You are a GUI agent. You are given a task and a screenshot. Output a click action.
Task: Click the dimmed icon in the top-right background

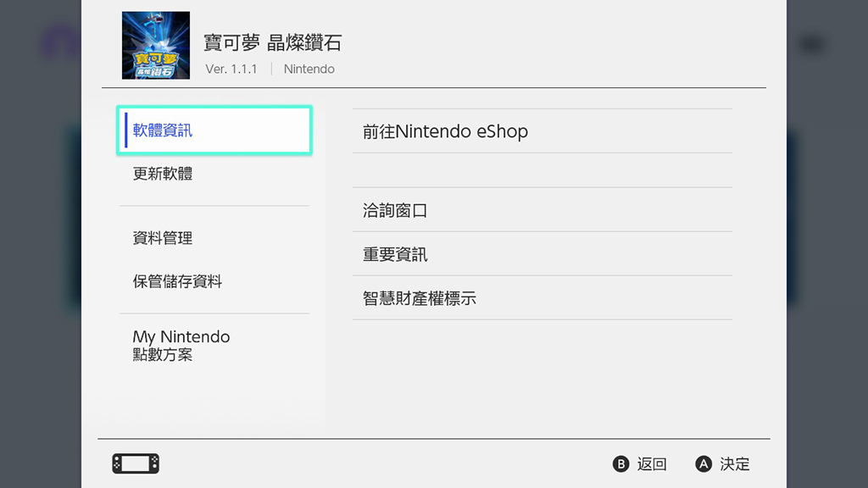[812, 44]
